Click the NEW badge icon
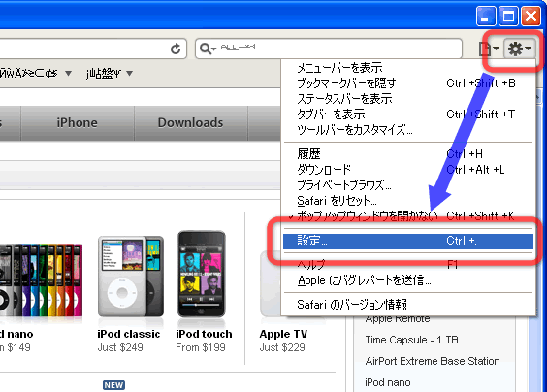This screenshot has width=547, height=392. (113, 385)
